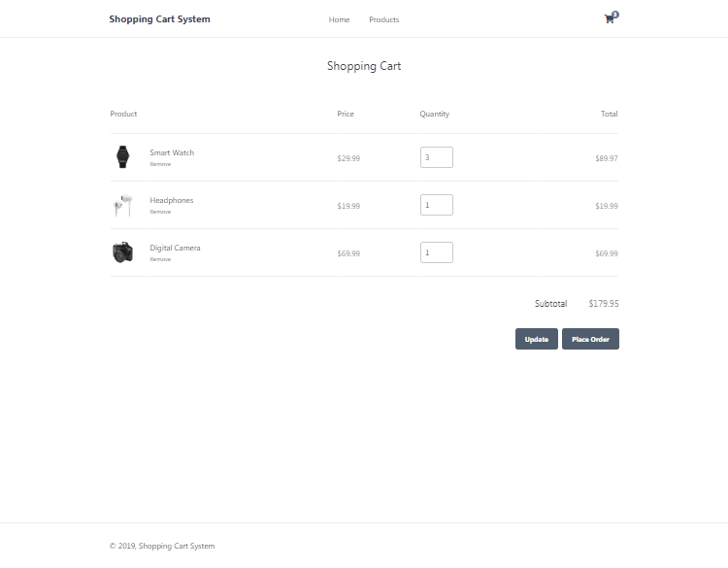Remove the Headphones from cart
Image resolution: width=728 pixels, height=568 pixels.
pyautogui.click(x=160, y=212)
